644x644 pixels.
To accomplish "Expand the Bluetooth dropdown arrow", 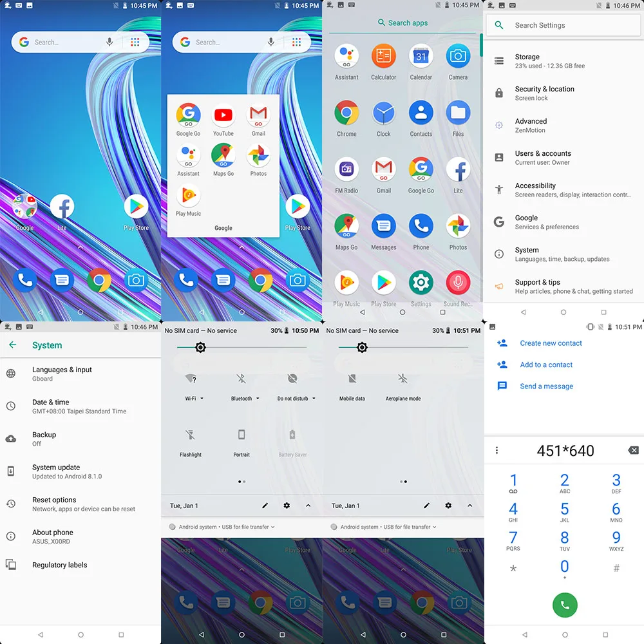I will pyautogui.click(x=258, y=399).
